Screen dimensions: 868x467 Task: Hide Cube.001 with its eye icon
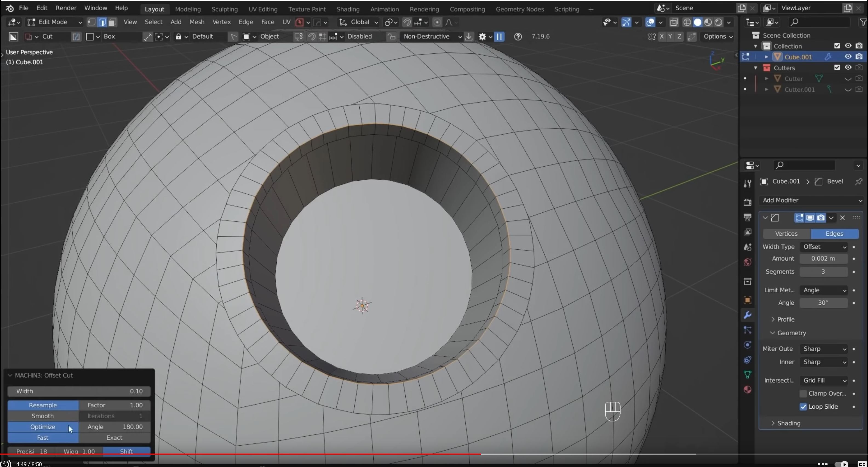(848, 57)
